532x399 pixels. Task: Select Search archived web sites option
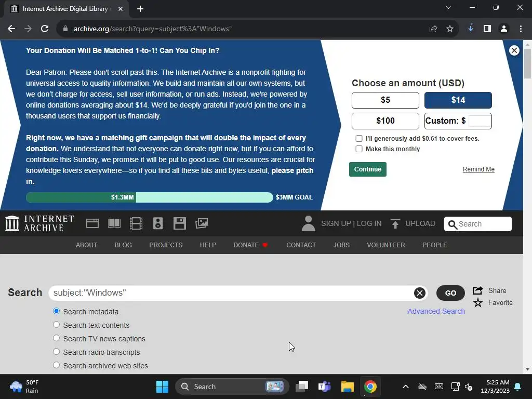(56, 365)
